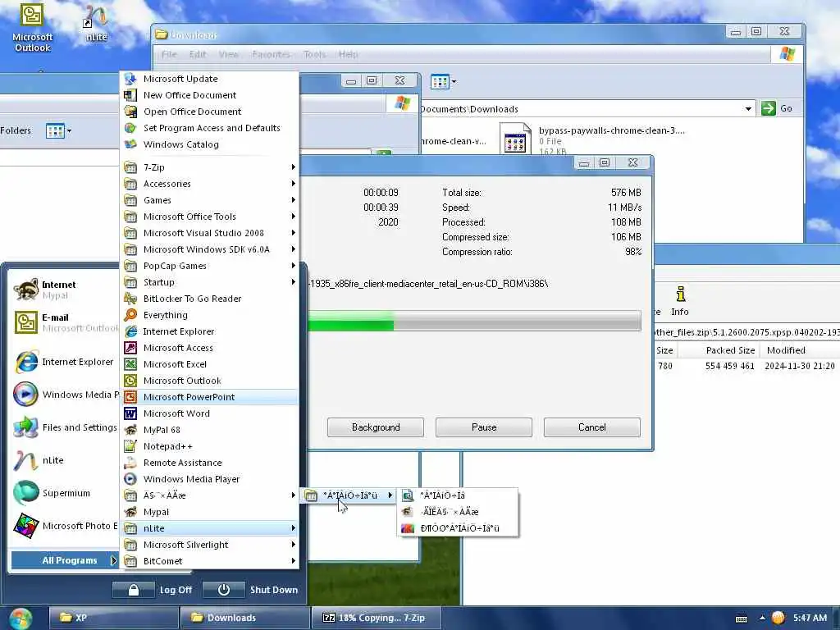
Task: Open Edit menu in Downloads window
Action: click(198, 54)
